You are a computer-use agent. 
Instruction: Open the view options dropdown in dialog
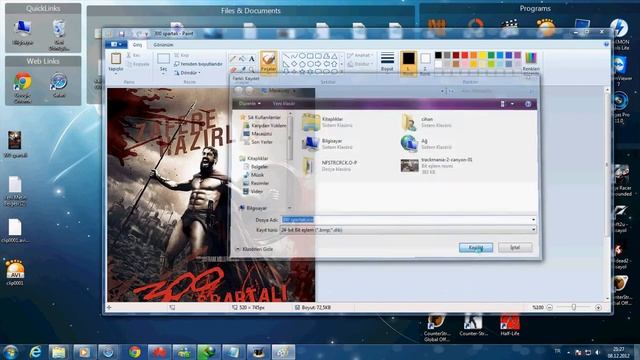point(512,104)
